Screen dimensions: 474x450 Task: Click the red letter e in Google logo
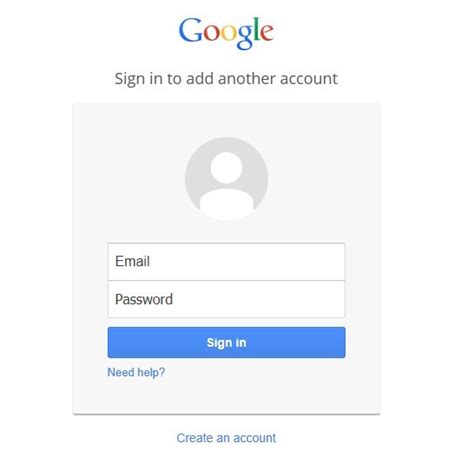267,33
